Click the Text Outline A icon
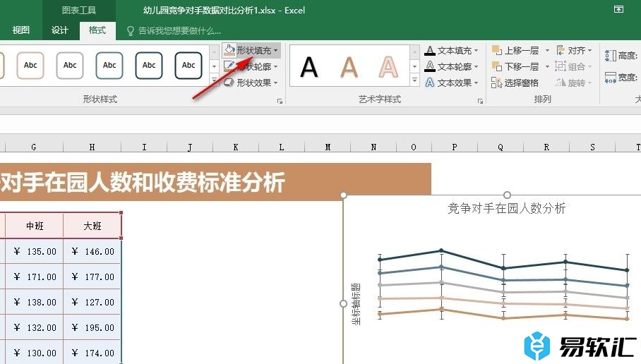641x364 pixels. (430, 66)
